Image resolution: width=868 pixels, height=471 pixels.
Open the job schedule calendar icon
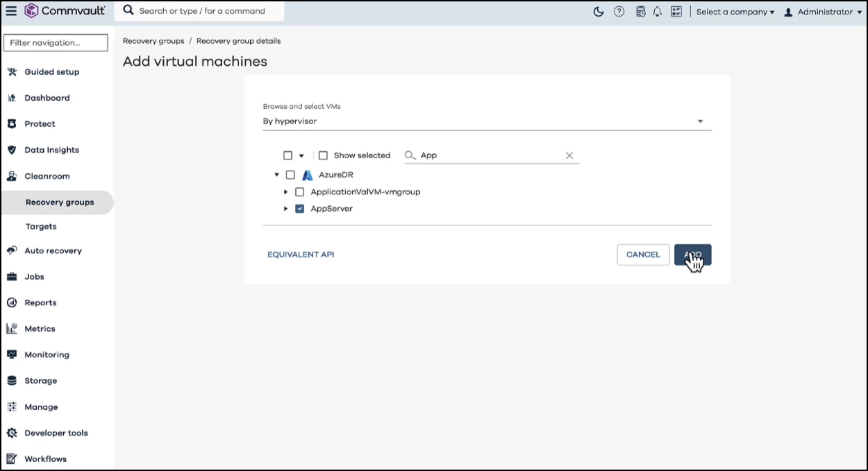640,12
